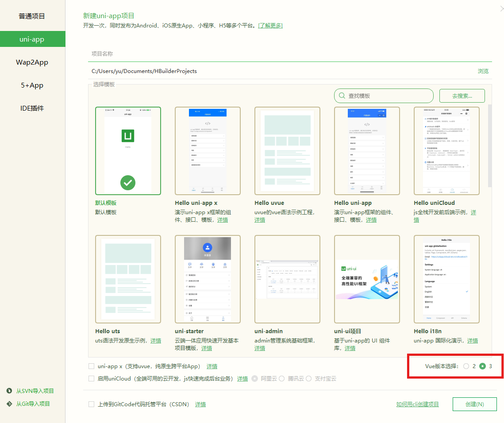Viewport: 504px width, 423px height.
Task: Choose the Hello i18n template
Action: click(447, 279)
